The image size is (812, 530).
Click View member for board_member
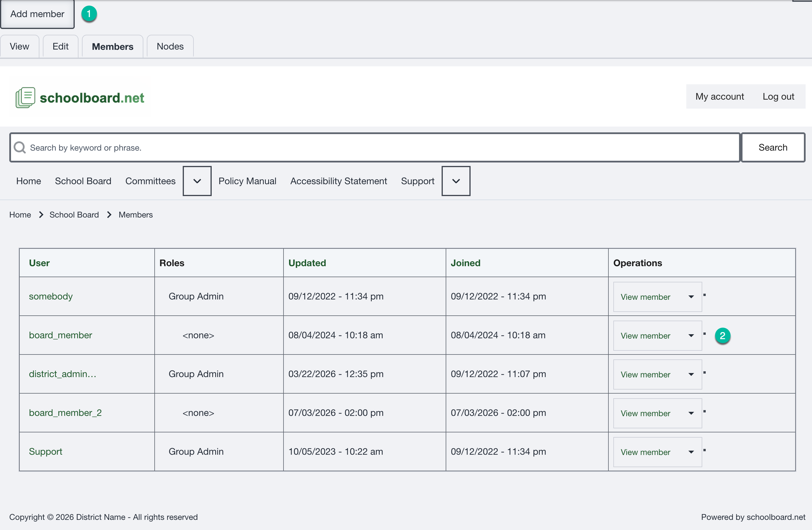(x=645, y=336)
